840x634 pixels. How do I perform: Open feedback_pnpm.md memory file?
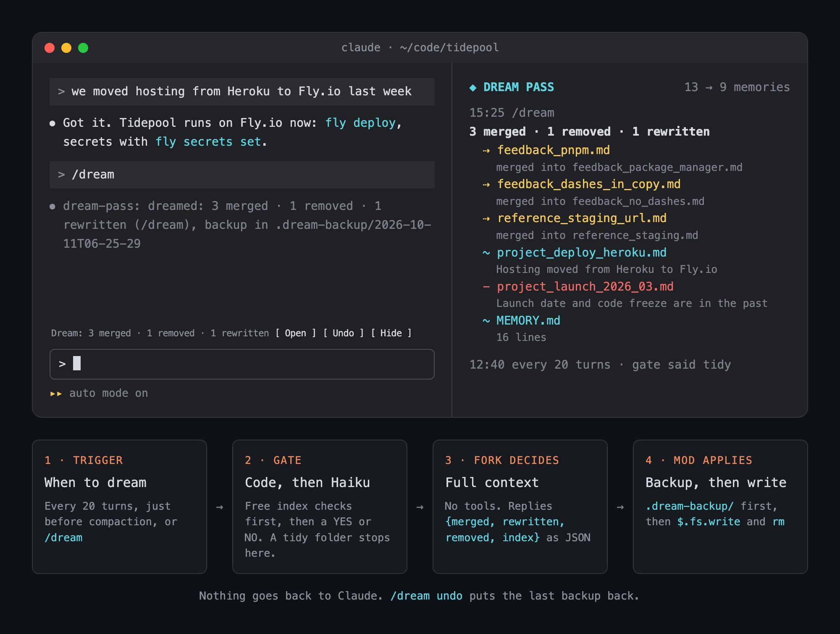553,150
